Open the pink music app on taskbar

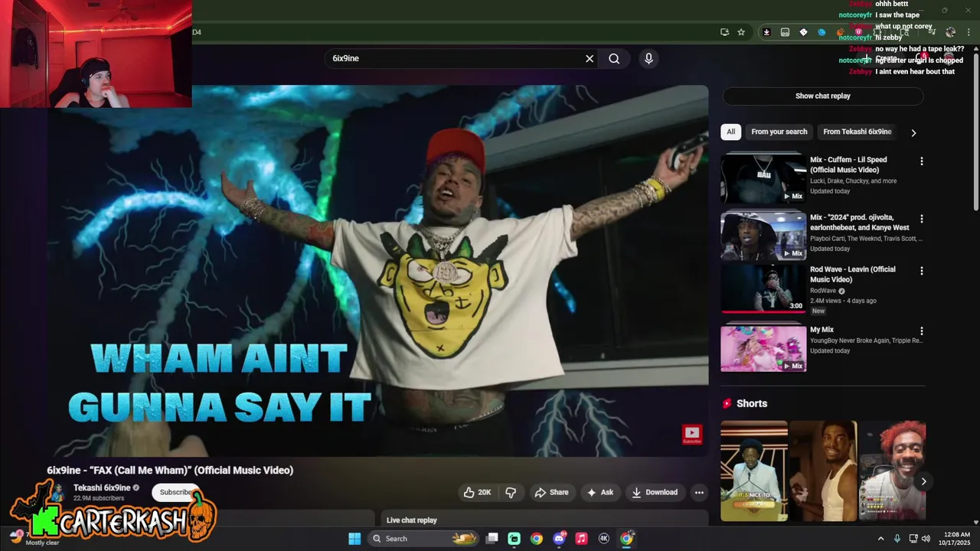[581, 539]
